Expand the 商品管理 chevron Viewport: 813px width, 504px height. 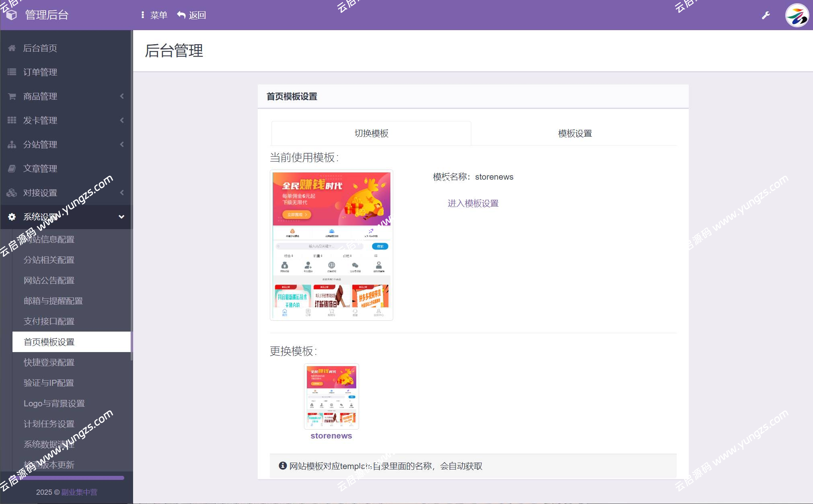(x=123, y=96)
